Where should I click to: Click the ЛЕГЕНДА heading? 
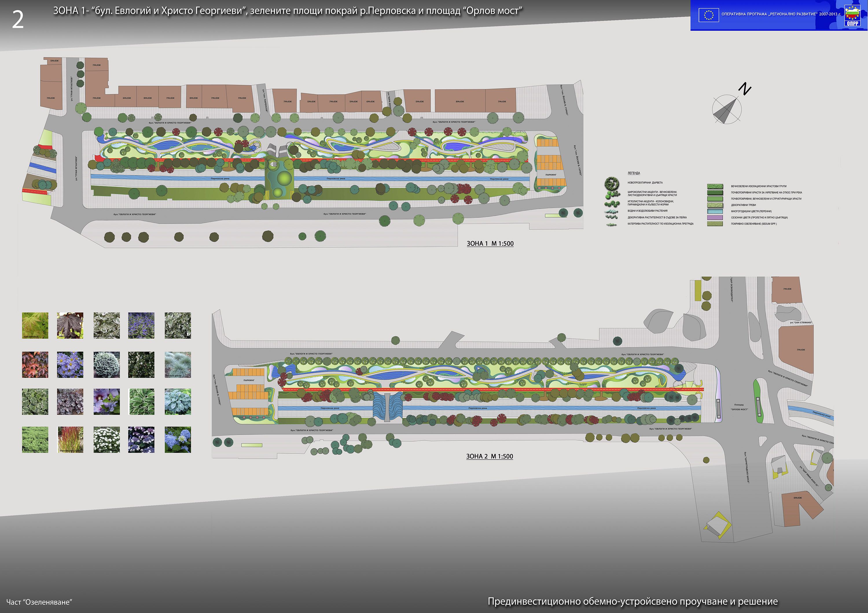click(x=634, y=173)
